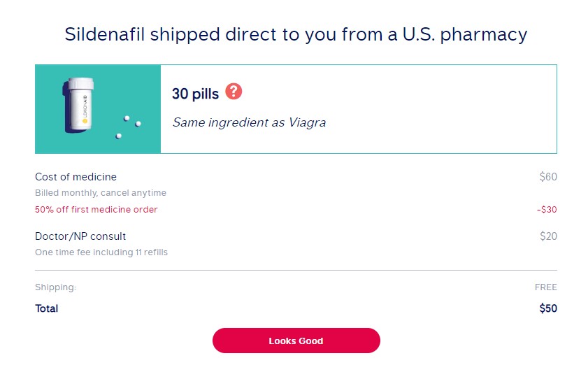Click the three loose pills in the image
This screenshot has height=372, width=588.
pos(128,126)
